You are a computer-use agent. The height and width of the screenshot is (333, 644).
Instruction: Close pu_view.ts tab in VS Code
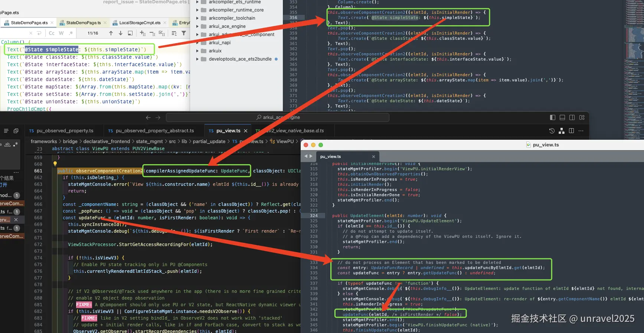(246, 131)
